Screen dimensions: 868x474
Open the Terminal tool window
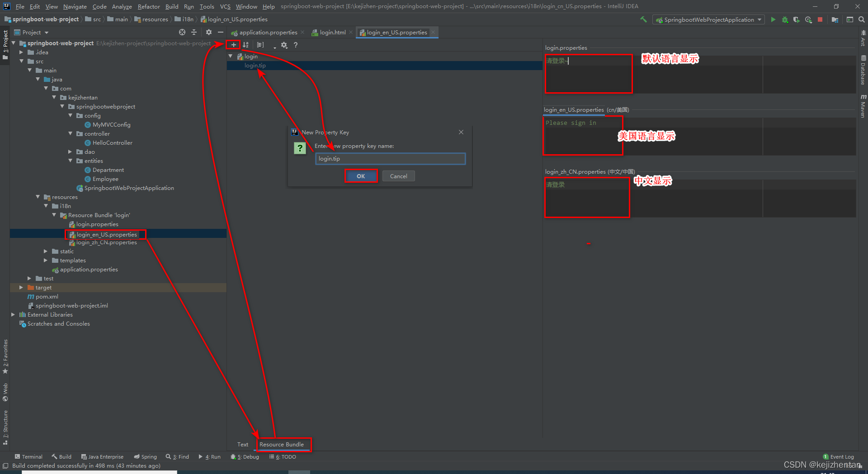coord(28,457)
